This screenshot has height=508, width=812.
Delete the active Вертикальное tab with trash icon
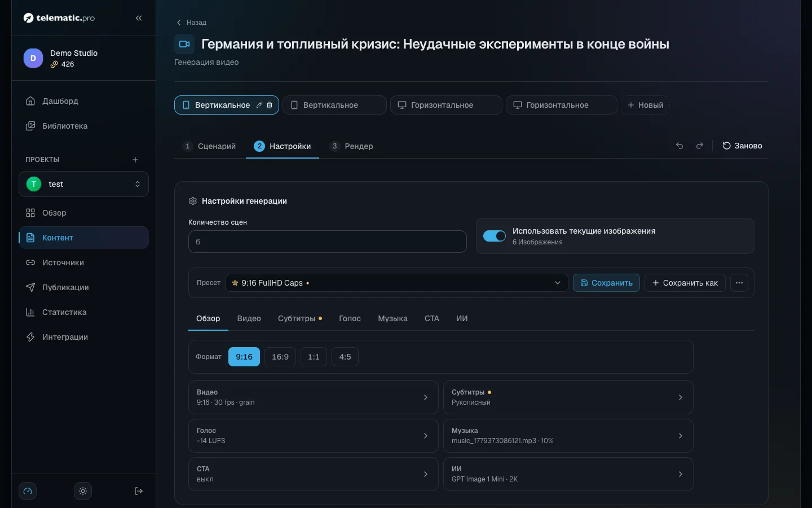[270, 105]
